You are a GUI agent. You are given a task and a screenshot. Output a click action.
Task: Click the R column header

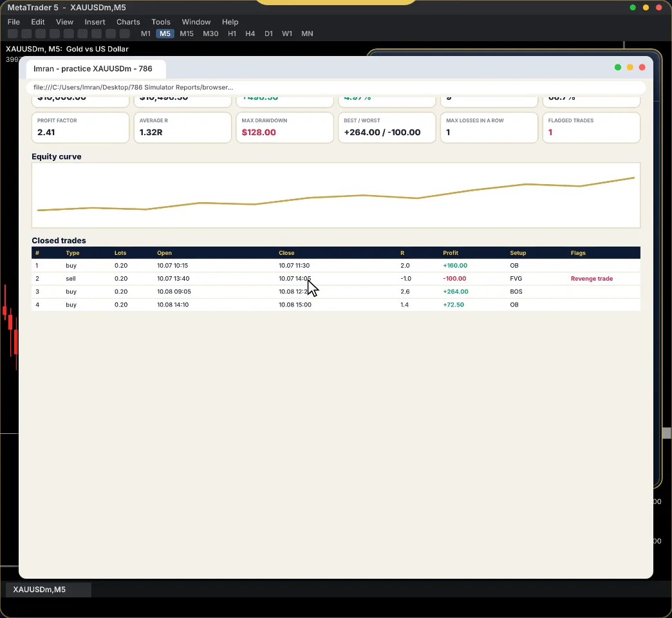tap(402, 253)
